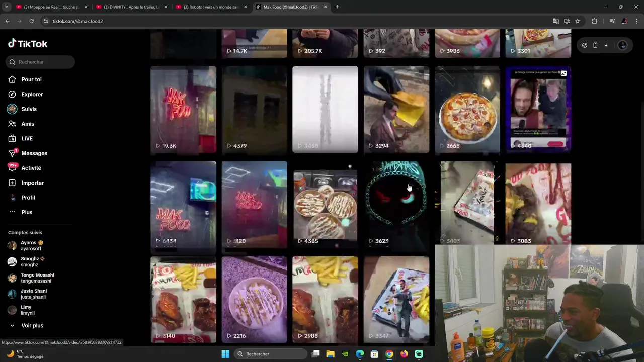Open LIVE in the sidebar

[x=27, y=138]
